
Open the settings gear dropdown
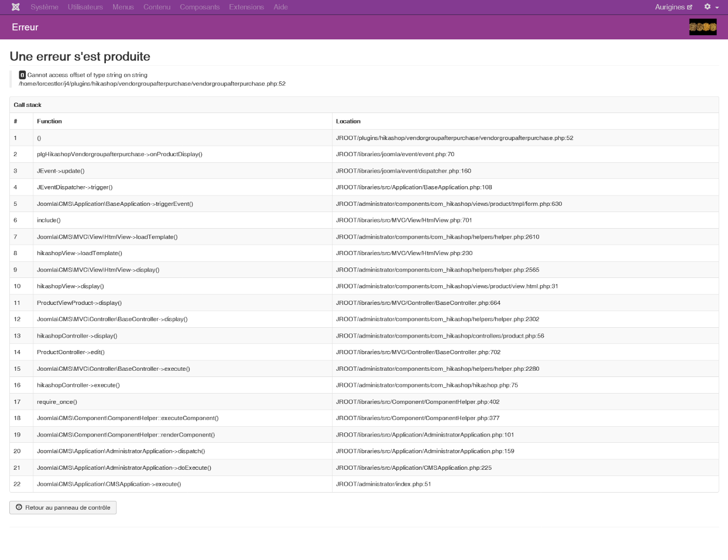click(711, 7)
